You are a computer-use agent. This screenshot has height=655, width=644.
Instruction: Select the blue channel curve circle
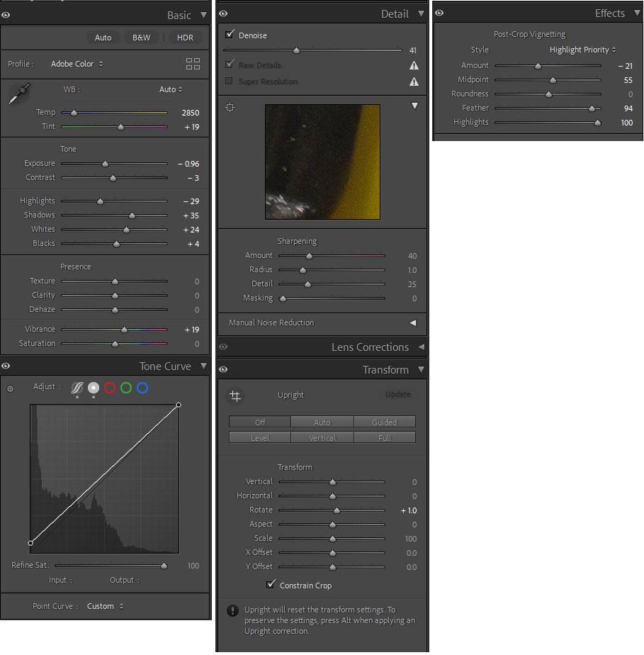pos(142,388)
